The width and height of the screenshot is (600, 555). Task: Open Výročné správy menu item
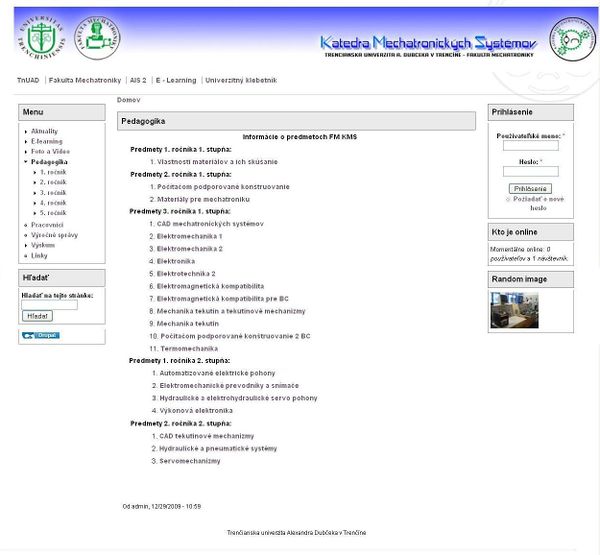pos(54,235)
